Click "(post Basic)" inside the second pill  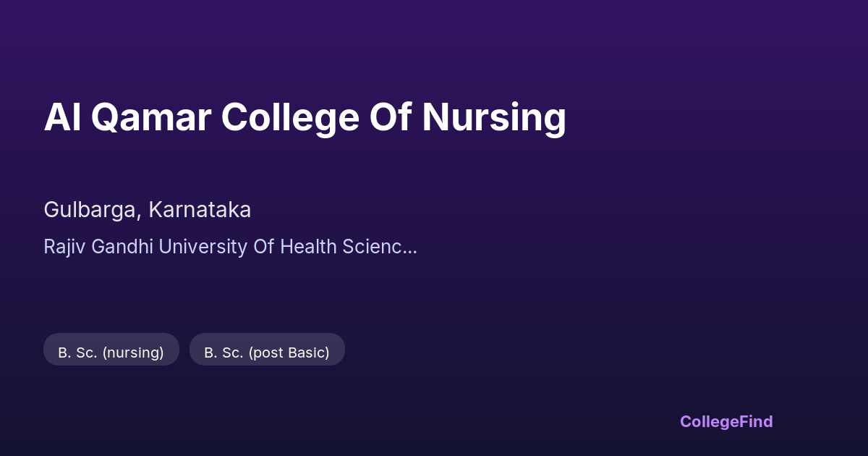click(289, 352)
